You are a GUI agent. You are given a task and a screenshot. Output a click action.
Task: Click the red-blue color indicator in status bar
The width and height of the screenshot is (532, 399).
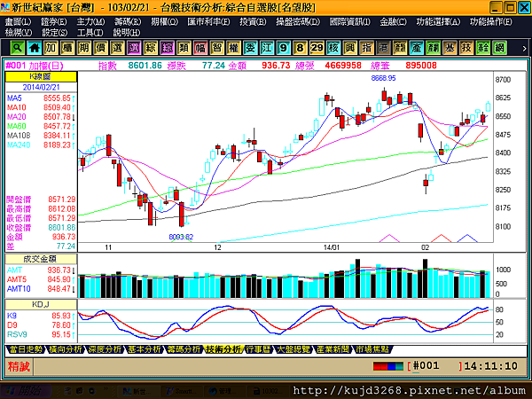[x=388, y=366]
